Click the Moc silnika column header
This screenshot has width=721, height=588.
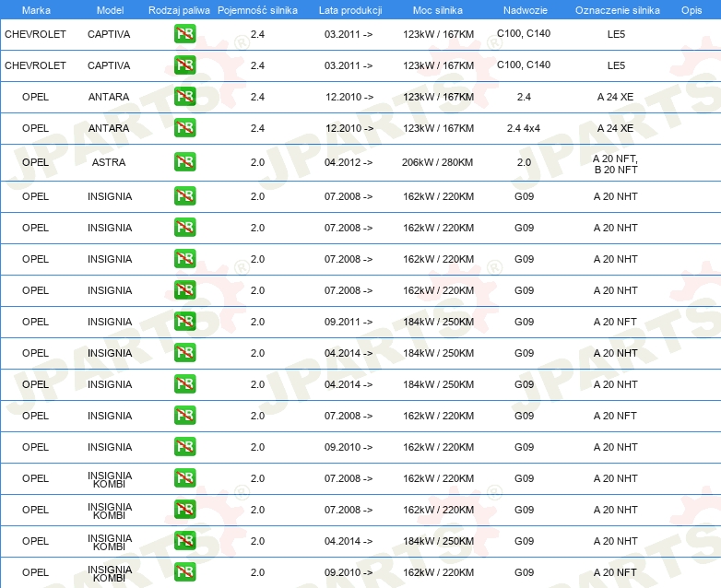click(x=439, y=9)
